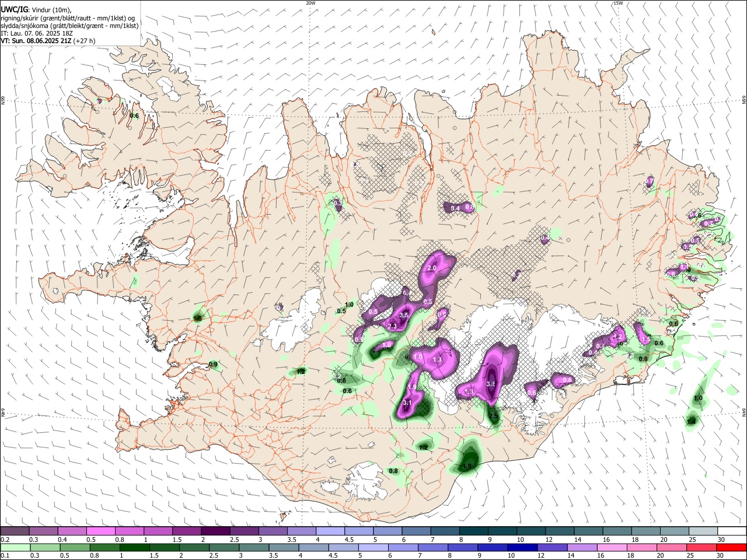Click the '1.4' rain value off the southeast coast
747x560 pixels.
(692, 421)
